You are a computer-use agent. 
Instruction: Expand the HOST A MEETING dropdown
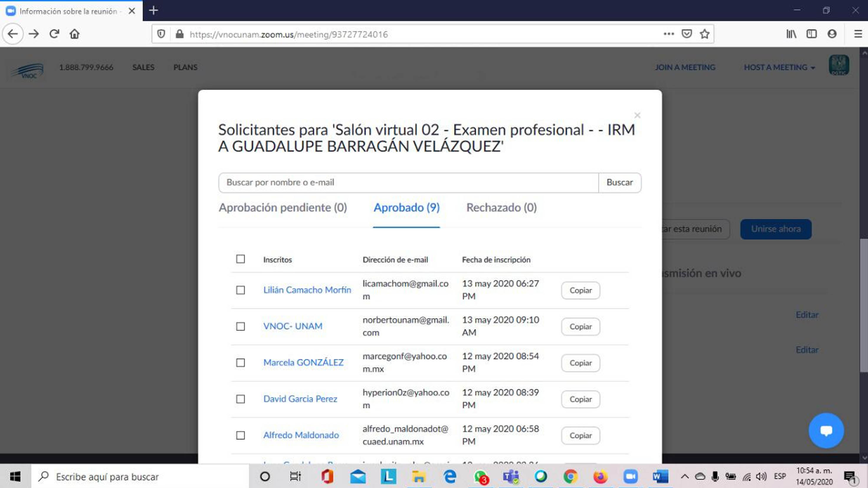(780, 67)
